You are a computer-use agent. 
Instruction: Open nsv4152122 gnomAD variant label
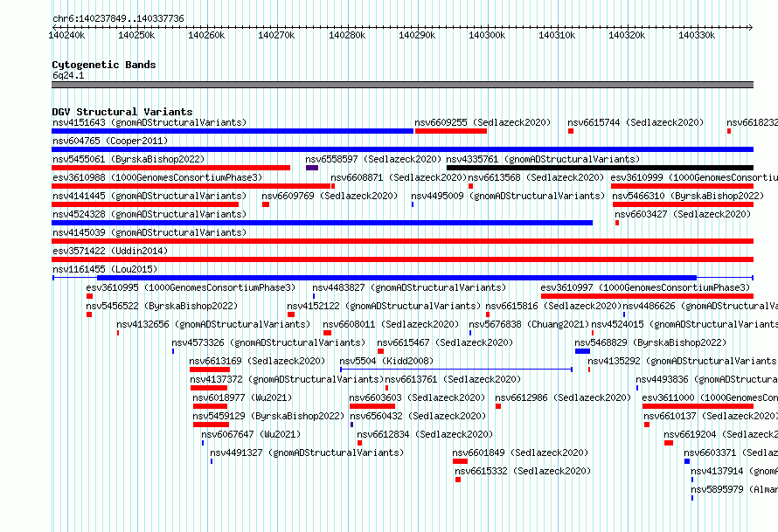click(x=384, y=306)
